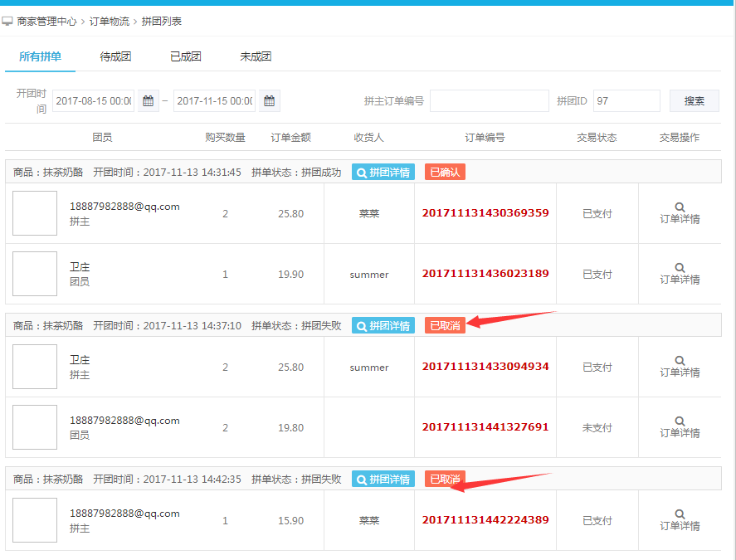
Task: Click the start date field 2017-08-15
Action: pyautogui.click(x=93, y=101)
